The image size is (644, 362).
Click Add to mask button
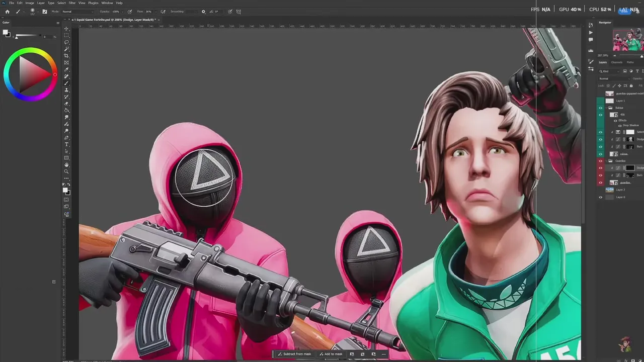click(x=331, y=354)
